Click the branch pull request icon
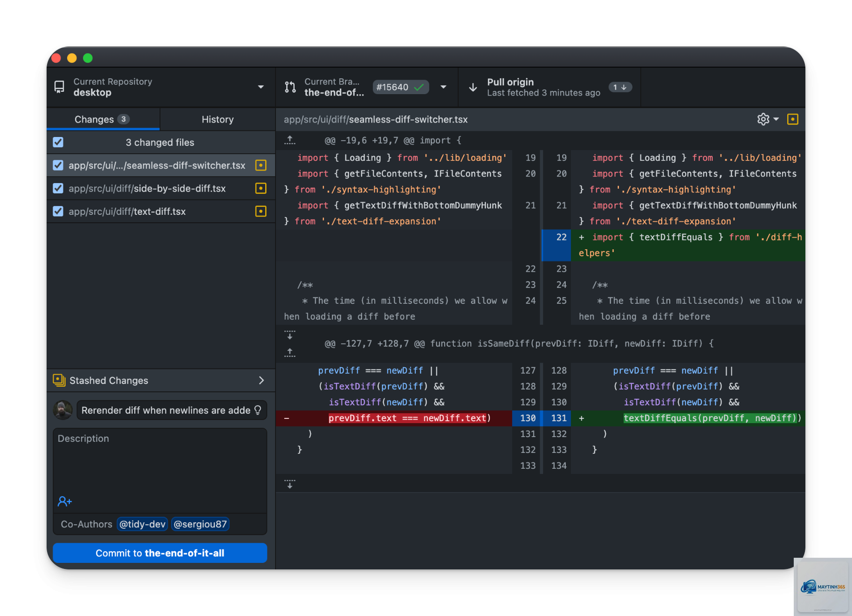The height and width of the screenshot is (616, 852). pos(290,87)
